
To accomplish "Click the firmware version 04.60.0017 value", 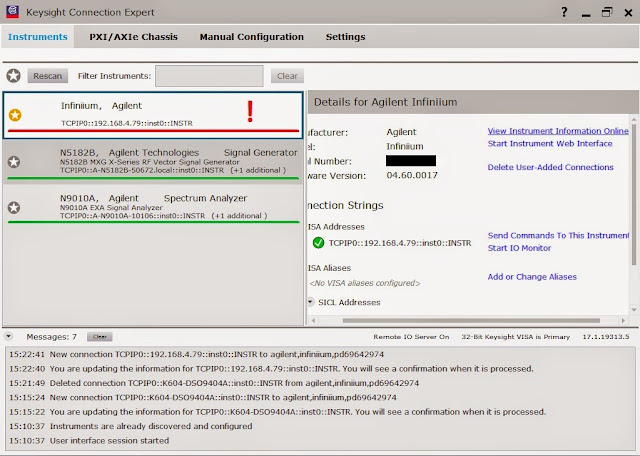I will (x=412, y=176).
